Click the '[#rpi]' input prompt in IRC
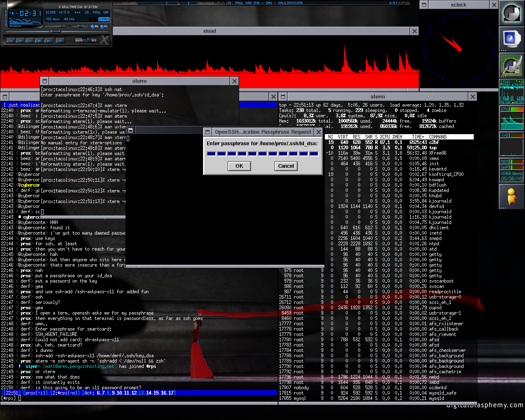Image resolution: width=525 pixels, height=420 pixels. point(9,398)
